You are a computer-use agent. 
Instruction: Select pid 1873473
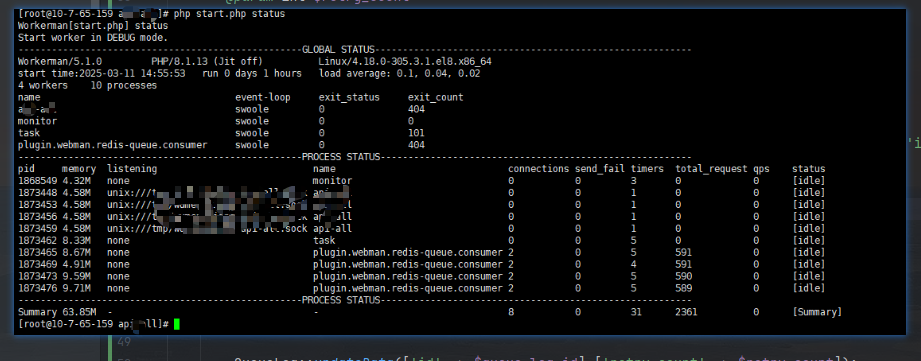[x=38, y=276]
